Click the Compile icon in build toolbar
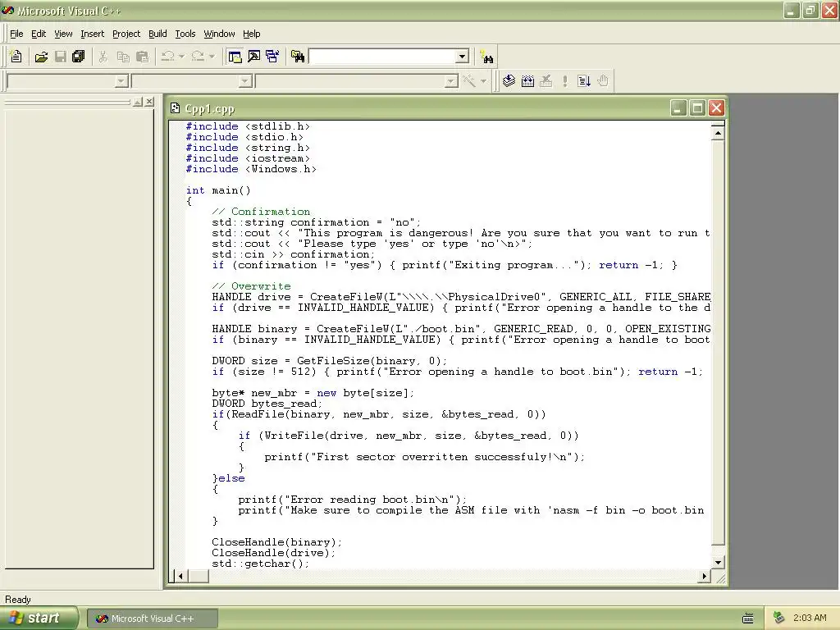 [509, 81]
